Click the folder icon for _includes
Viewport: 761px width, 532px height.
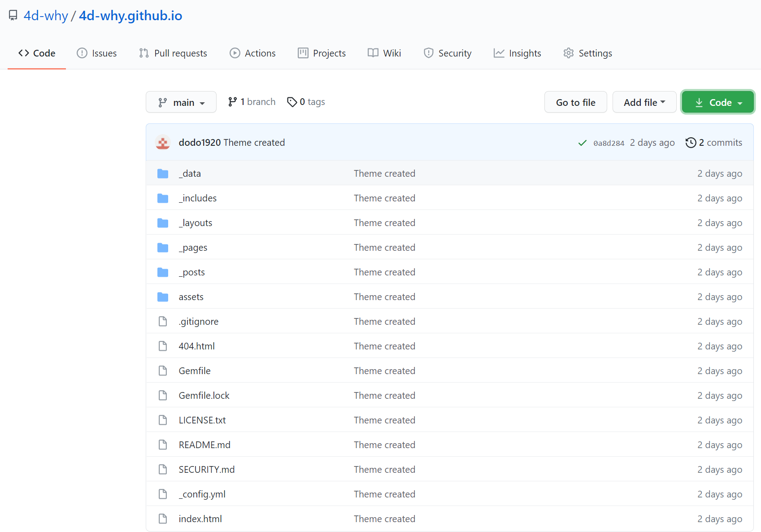pos(163,198)
